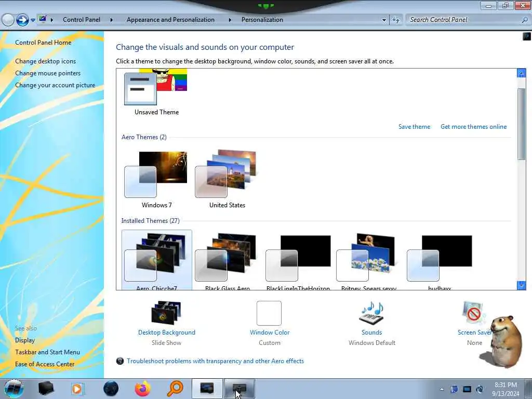Expand the arrow after Control Panel breadcrumb
The width and height of the screenshot is (532, 399).
pos(112,20)
